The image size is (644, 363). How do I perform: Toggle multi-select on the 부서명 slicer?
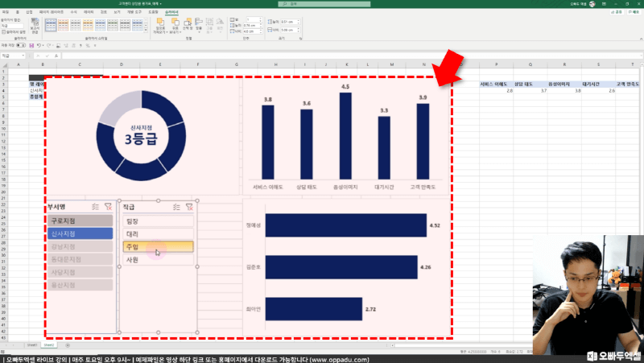(96, 207)
